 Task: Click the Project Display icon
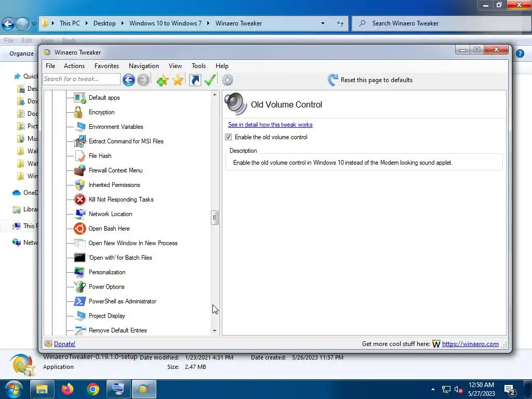pos(79,316)
